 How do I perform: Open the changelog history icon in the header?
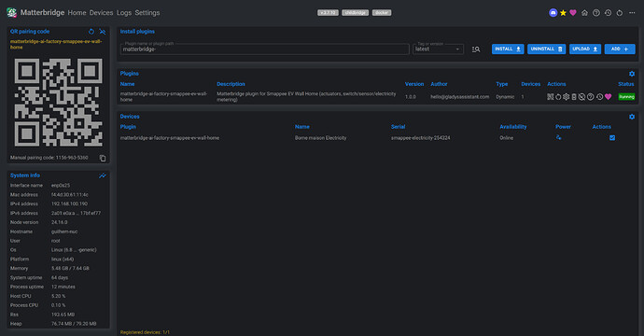608,13
